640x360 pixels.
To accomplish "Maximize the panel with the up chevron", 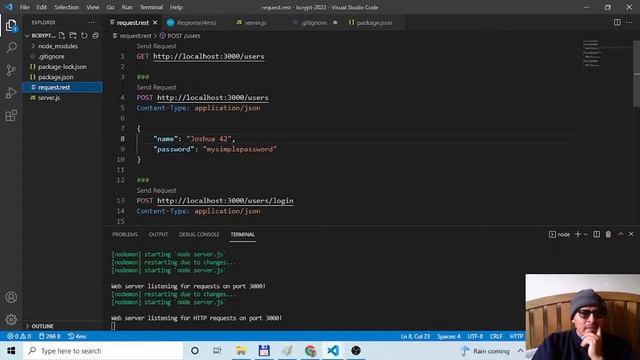I will (x=620, y=234).
